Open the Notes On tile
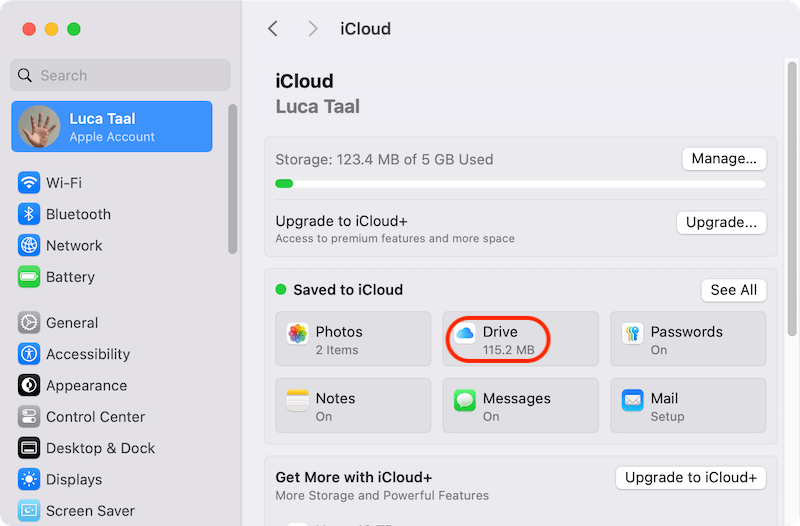This screenshot has height=526, width=800. tap(353, 405)
